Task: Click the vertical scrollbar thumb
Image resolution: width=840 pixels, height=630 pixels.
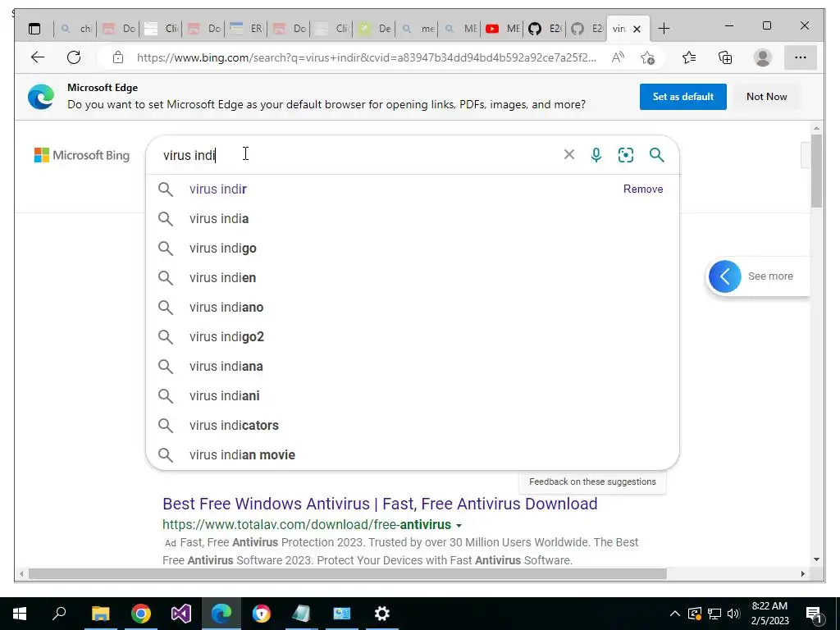Action: [816, 171]
